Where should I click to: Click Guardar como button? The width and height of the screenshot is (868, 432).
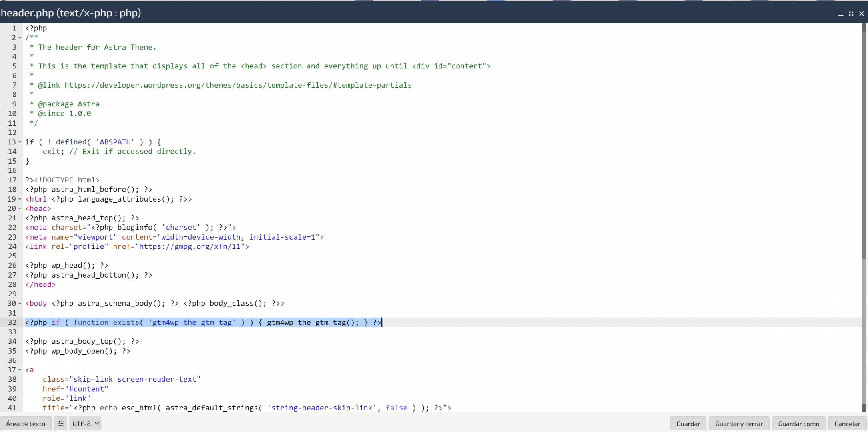tap(798, 424)
